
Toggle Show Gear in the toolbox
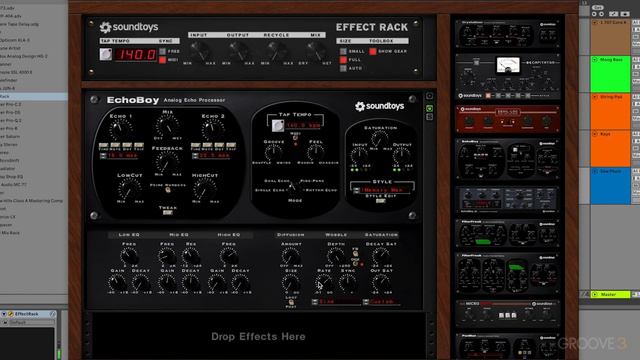(x=373, y=51)
